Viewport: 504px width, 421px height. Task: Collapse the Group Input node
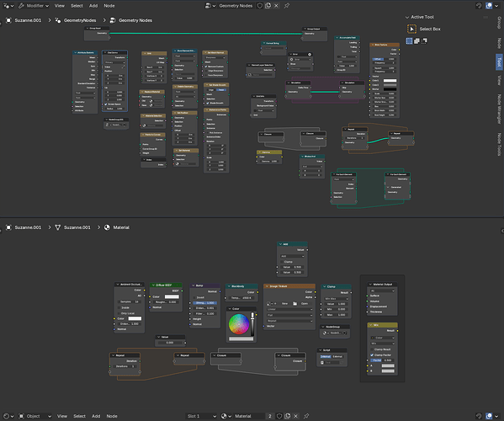(x=88, y=29)
